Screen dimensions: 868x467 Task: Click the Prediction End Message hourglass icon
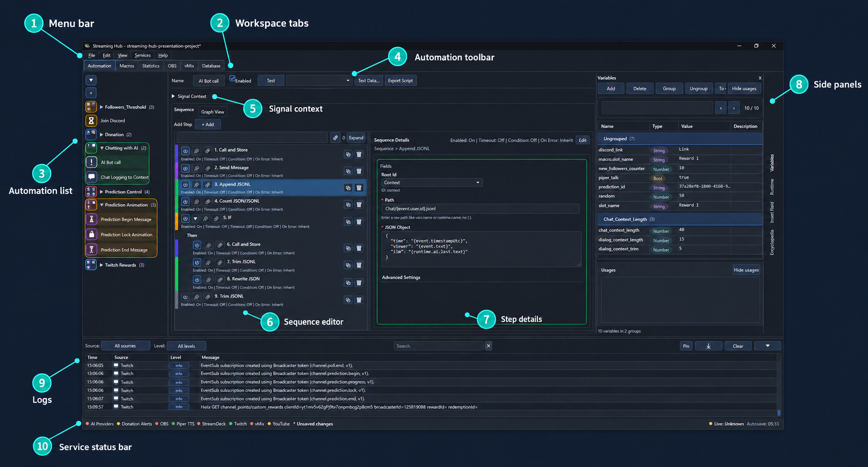tap(91, 249)
